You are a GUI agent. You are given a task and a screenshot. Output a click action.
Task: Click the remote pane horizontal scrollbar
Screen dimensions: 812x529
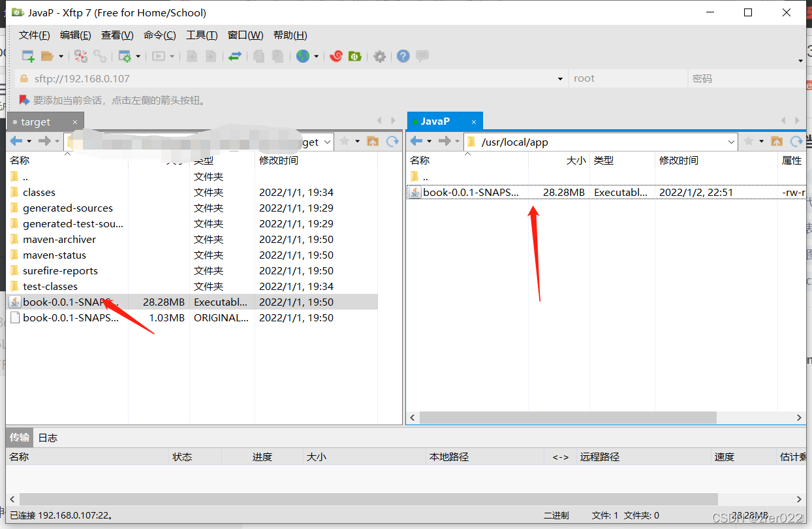click(x=568, y=417)
